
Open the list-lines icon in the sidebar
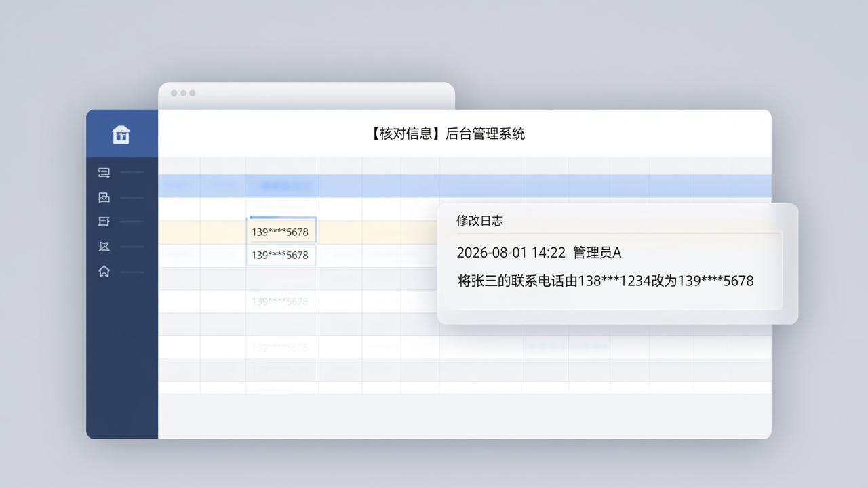click(104, 173)
